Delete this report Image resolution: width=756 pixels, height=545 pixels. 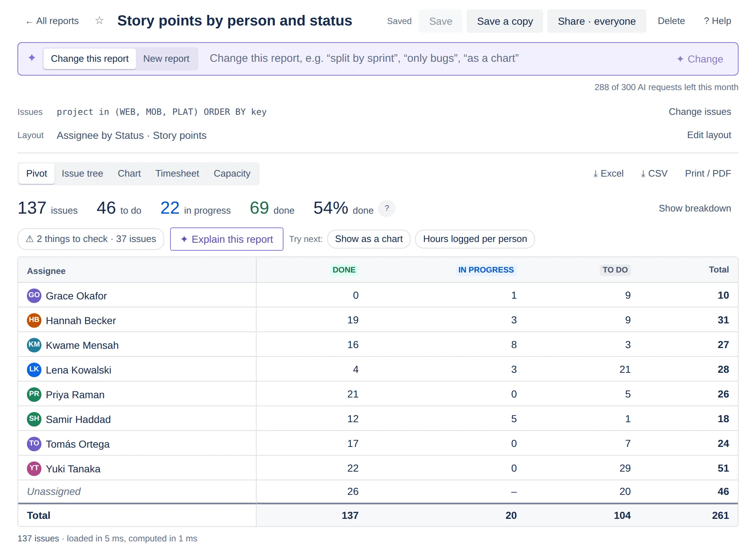point(671,21)
